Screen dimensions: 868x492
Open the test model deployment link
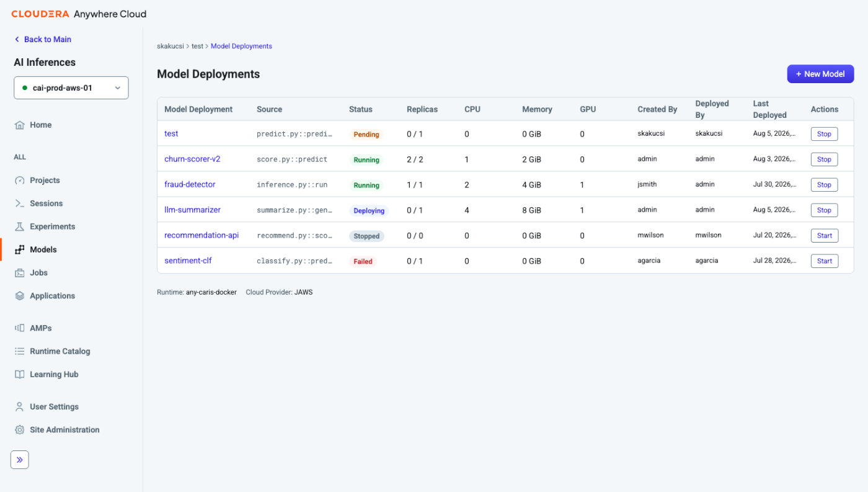(x=171, y=133)
